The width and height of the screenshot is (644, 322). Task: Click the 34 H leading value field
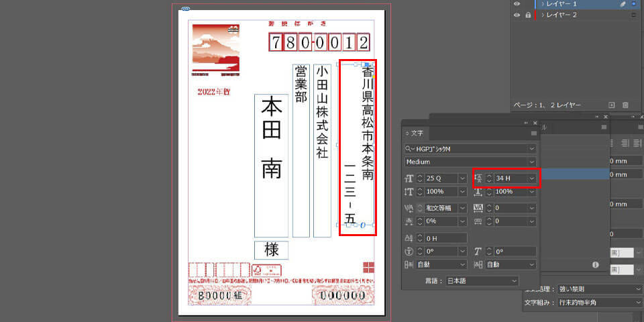[510, 178]
